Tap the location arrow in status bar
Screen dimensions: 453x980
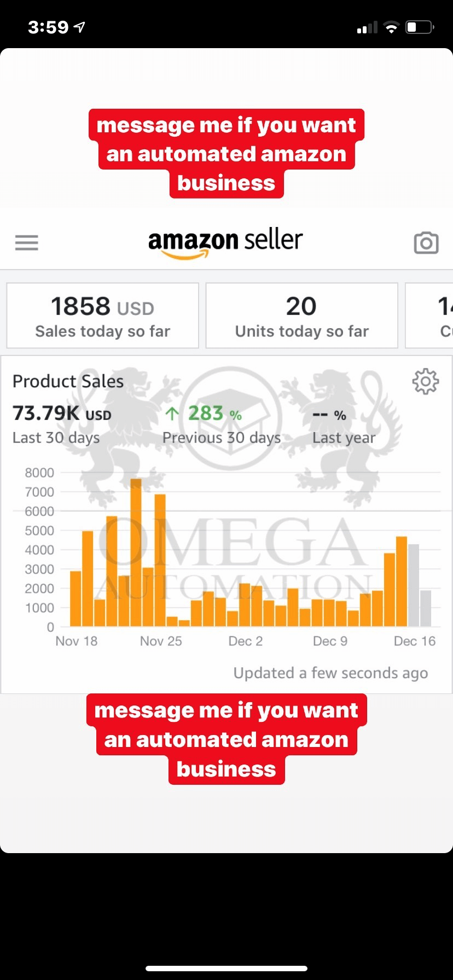point(80,27)
